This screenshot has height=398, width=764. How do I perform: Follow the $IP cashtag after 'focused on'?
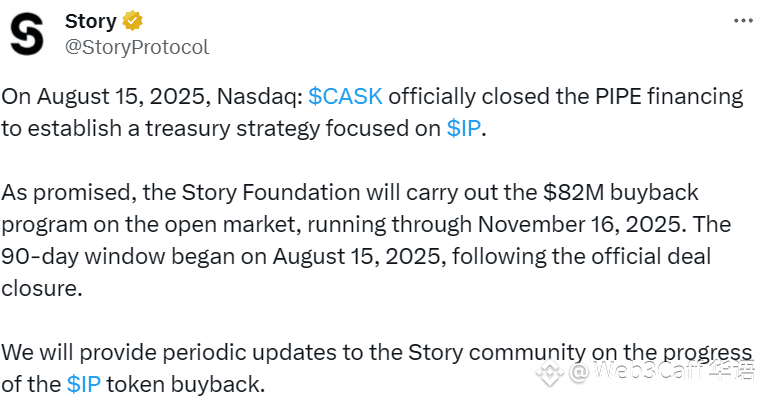point(464,129)
